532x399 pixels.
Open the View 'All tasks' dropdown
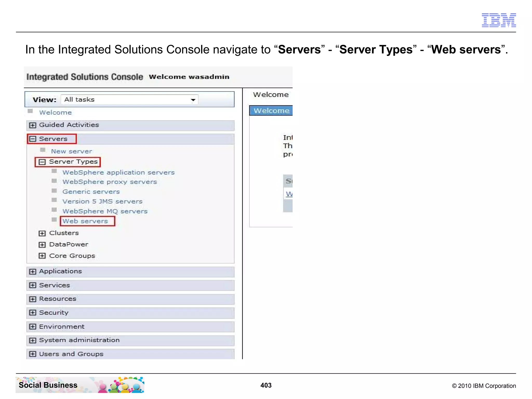(x=129, y=99)
